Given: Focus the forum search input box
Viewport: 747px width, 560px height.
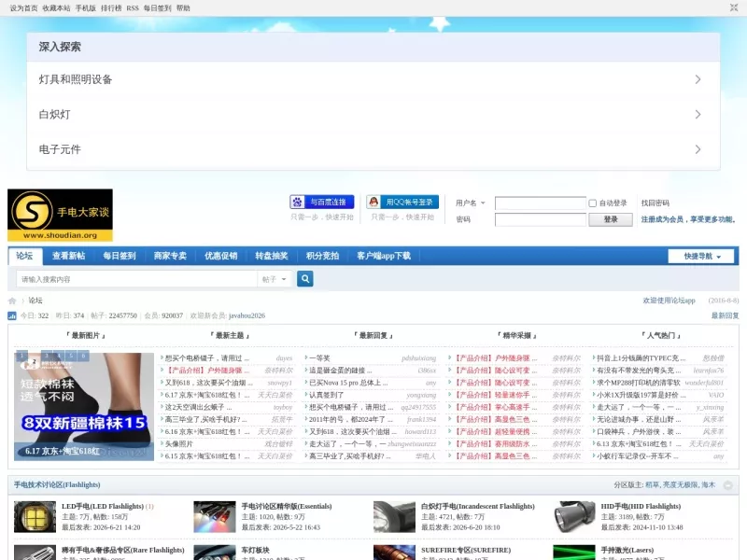Looking at the screenshot, I should [136, 279].
